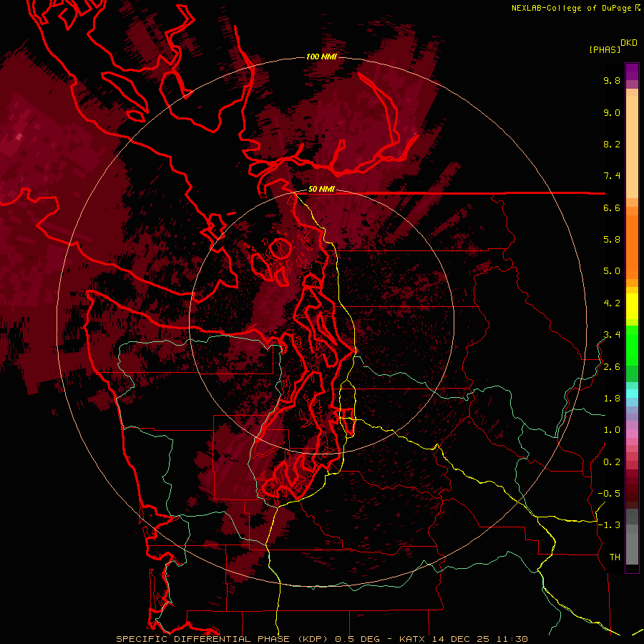Image resolution: width=644 pixels, height=644 pixels.
Task: Click the 100 NMI range ring label
Action: [x=321, y=57]
